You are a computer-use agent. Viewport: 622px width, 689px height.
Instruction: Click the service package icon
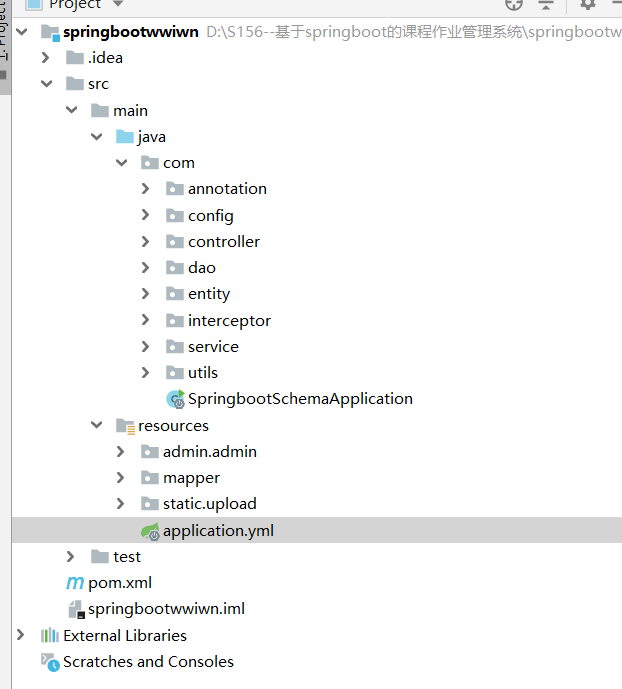coord(175,347)
